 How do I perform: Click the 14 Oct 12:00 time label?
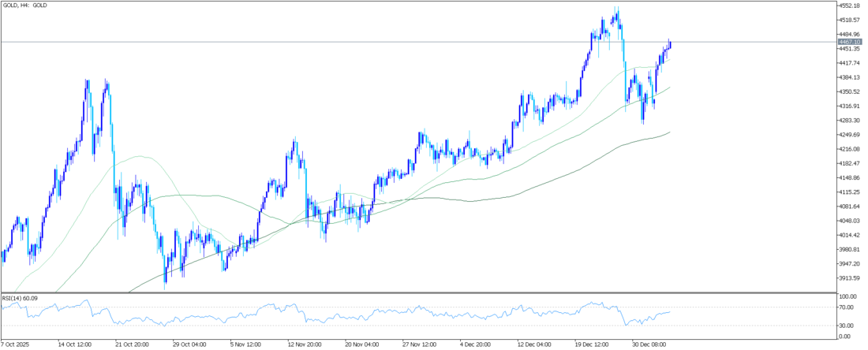point(76,344)
